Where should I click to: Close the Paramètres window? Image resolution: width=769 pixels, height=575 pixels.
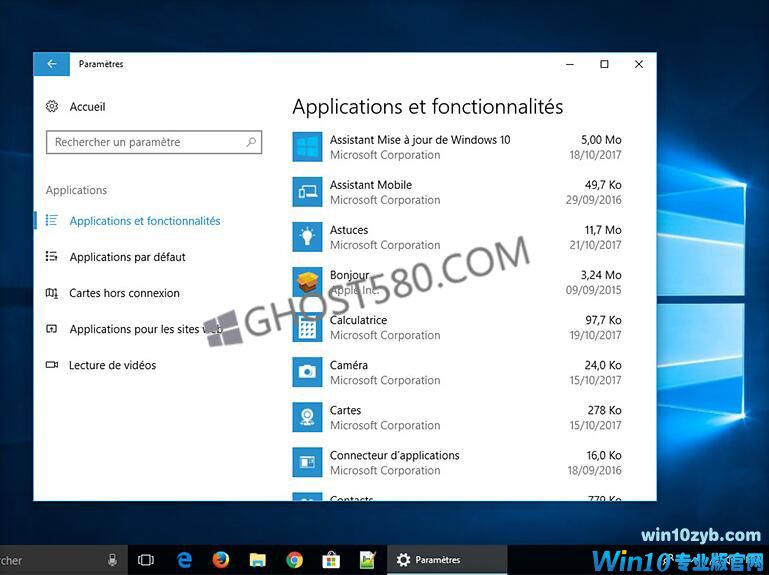639,64
